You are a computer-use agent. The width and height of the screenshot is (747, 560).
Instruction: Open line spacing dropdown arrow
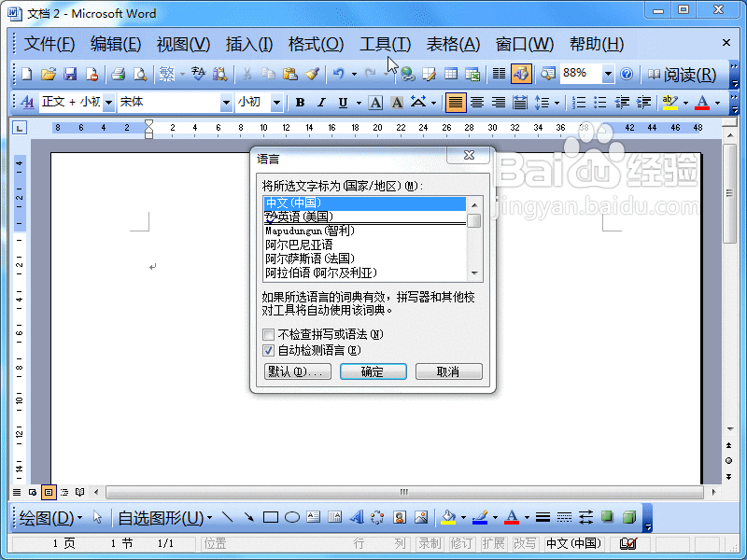tap(557, 103)
